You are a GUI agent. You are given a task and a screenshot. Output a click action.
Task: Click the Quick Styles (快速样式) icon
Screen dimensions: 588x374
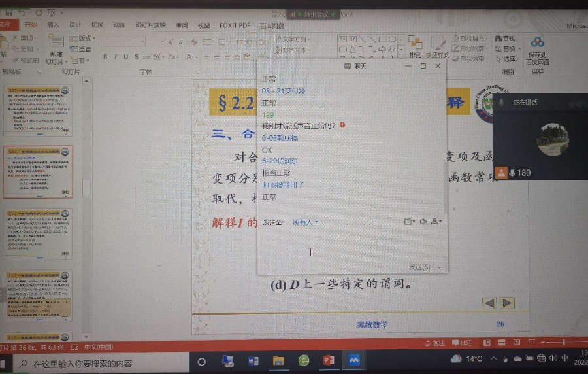[437, 42]
